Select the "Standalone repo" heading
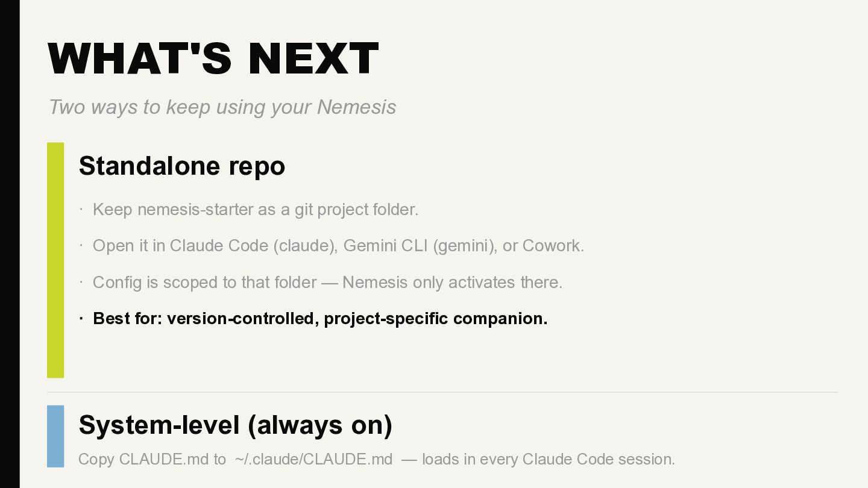Viewport: 868px width, 488px height. click(x=181, y=166)
